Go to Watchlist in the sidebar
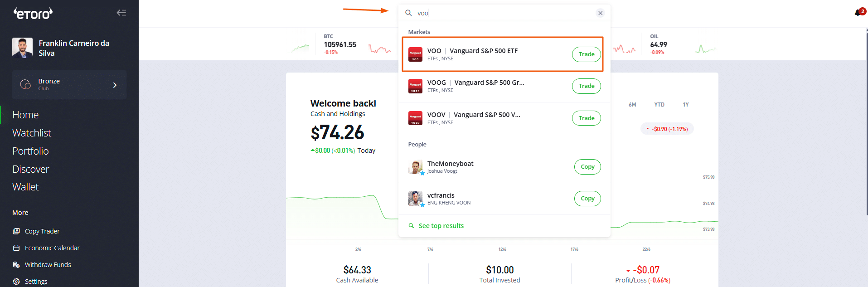 (32, 133)
